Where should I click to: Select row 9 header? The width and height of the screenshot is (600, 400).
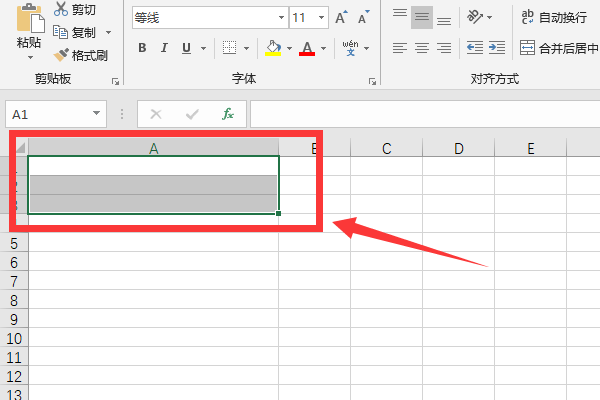coord(14,319)
